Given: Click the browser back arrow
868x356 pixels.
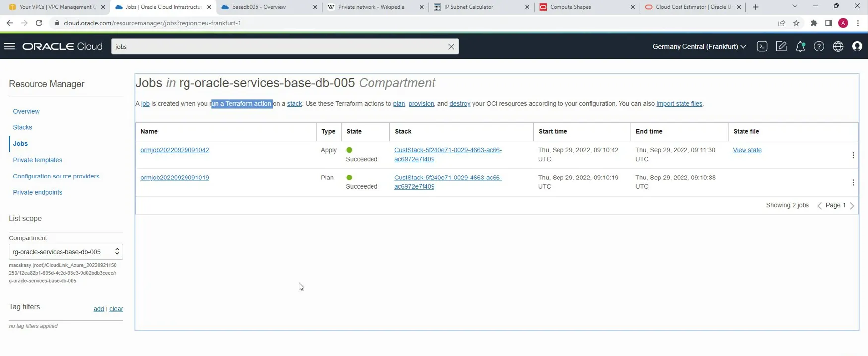Looking at the screenshot, I should click(10, 23).
